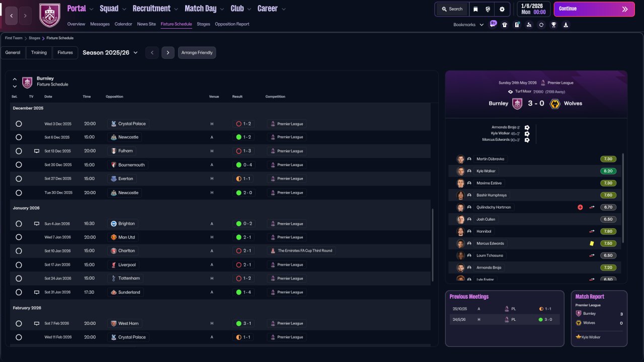This screenshot has height=362, width=644.
Task: Click the Burnley club badge in the header
Action: [49, 16]
